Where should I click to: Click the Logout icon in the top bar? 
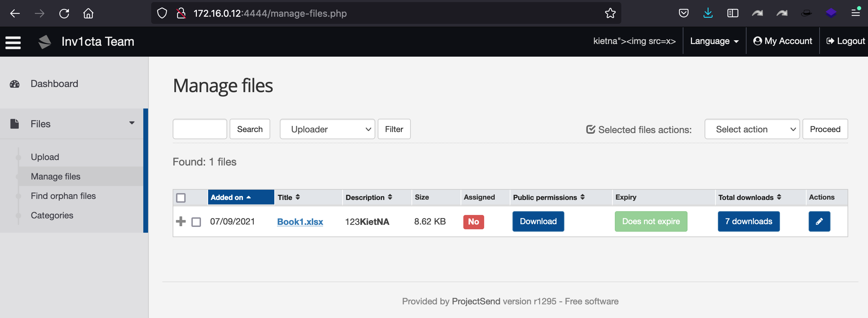(x=830, y=41)
